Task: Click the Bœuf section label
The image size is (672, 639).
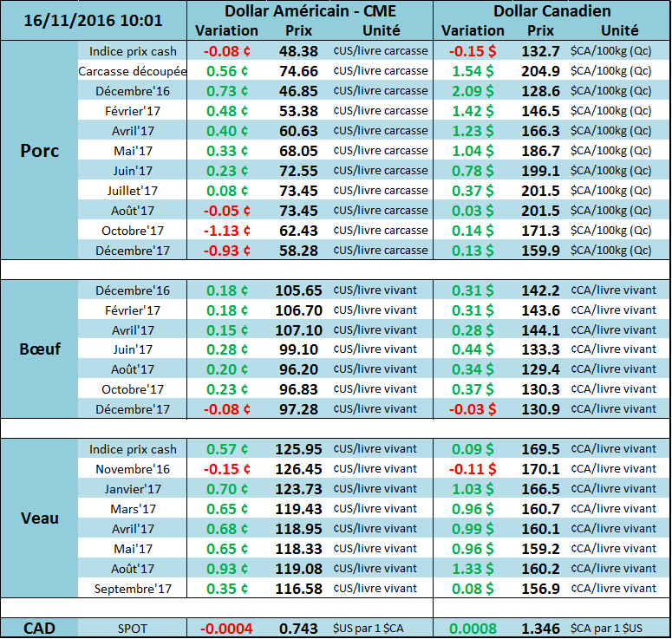Action: click(40, 349)
